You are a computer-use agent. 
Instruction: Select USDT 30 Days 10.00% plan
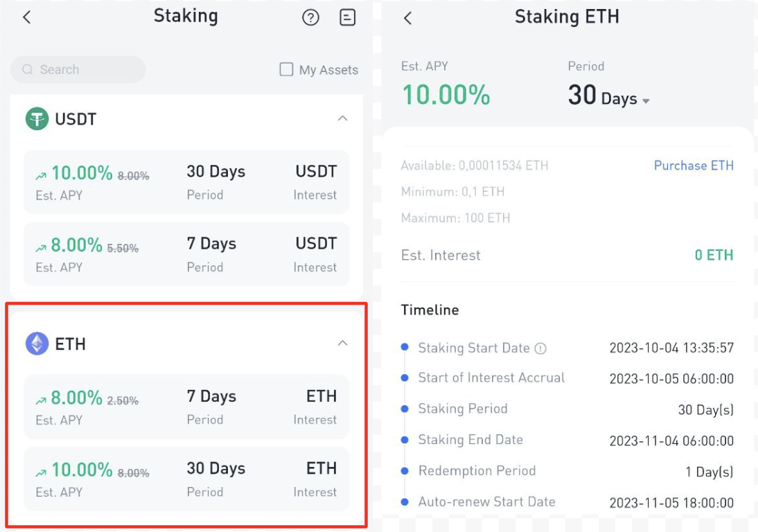pos(186,182)
